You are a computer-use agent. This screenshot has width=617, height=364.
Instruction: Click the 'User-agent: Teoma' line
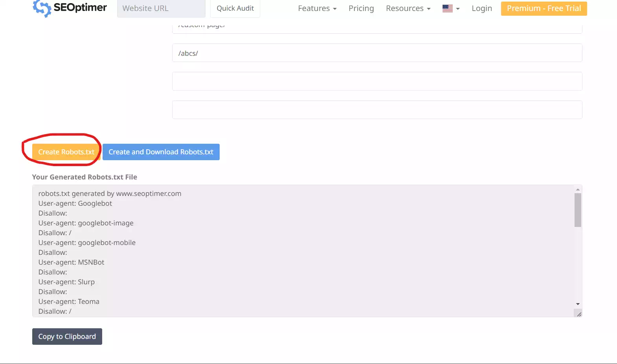pos(69,302)
